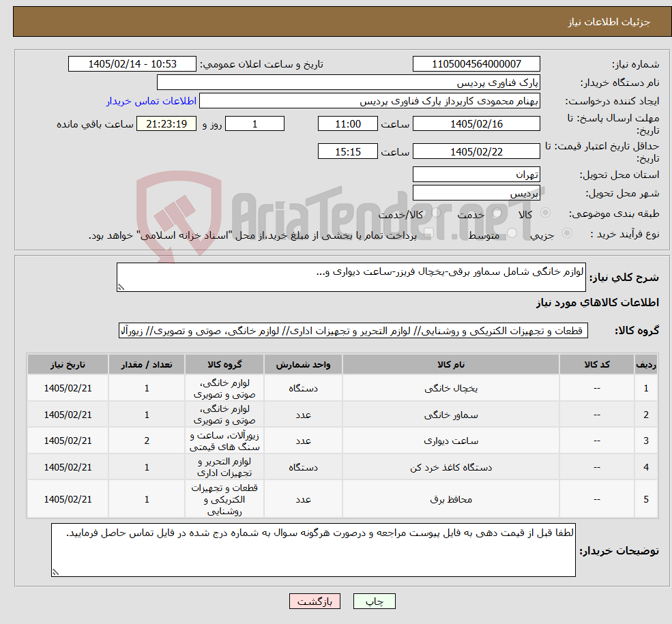Open اطلاعات تماس خریدار link

(151, 101)
